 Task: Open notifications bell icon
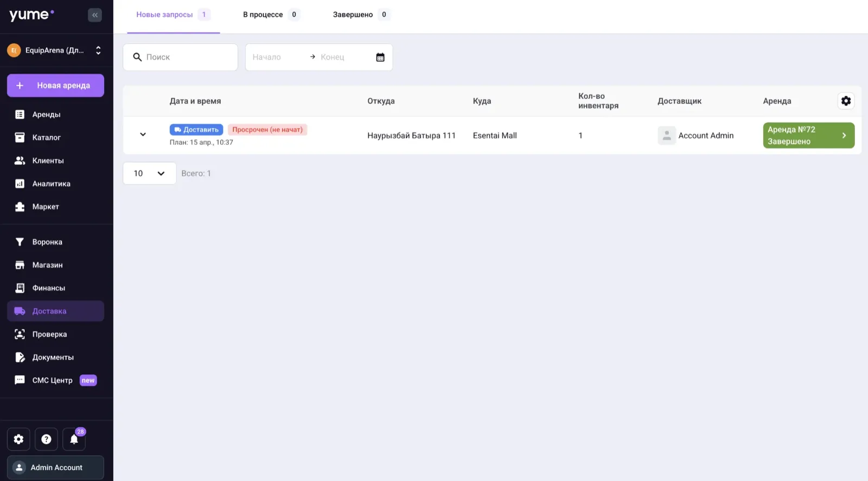(x=74, y=439)
